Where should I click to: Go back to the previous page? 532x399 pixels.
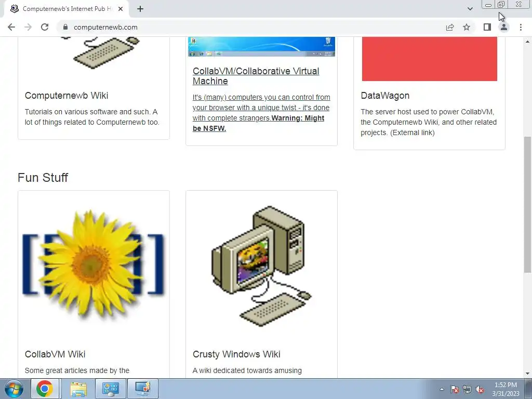11,27
